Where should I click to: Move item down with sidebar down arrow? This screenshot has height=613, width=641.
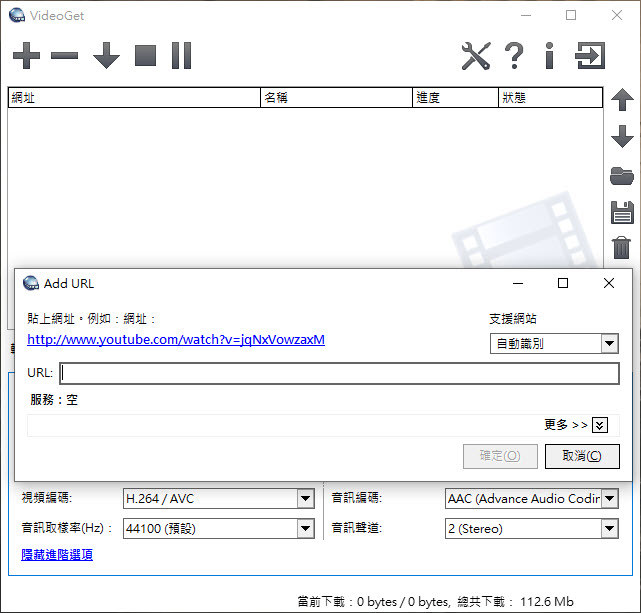click(x=622, y=136)
